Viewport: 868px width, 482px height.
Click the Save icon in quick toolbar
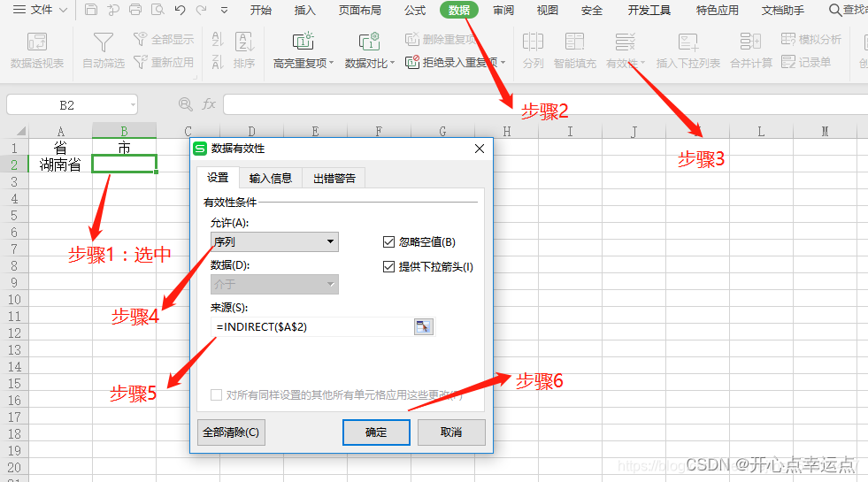coord(91,10)
